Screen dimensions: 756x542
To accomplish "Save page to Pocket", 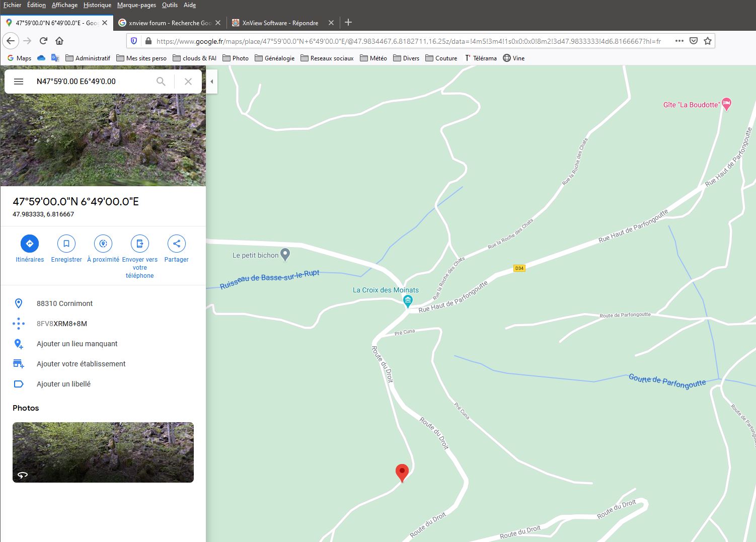I will coord(693,41).
